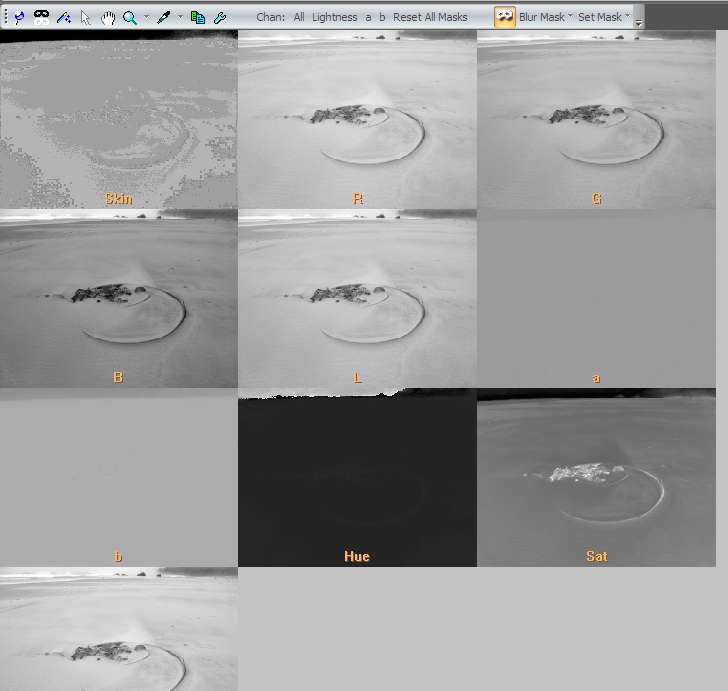Show the 'a' channel from toolbar

tap(368, 18)
